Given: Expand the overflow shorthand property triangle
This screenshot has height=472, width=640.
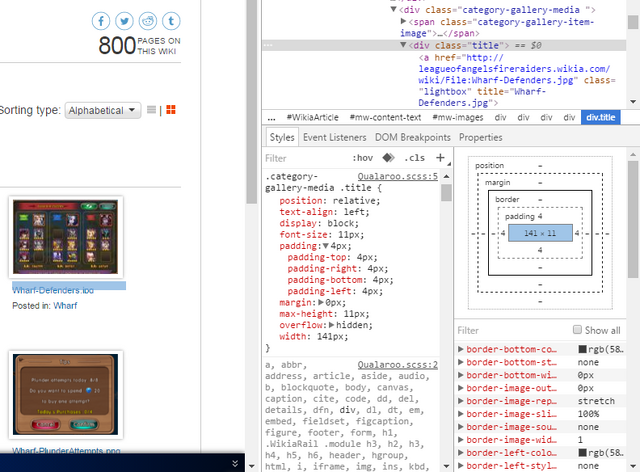Looking at the screenshot, I should click(x=331, y=325).
